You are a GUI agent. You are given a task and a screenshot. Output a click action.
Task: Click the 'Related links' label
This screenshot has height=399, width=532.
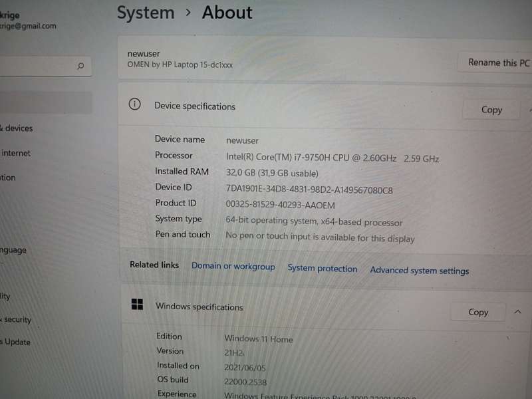pyautogui.click(x=154, y=265)
